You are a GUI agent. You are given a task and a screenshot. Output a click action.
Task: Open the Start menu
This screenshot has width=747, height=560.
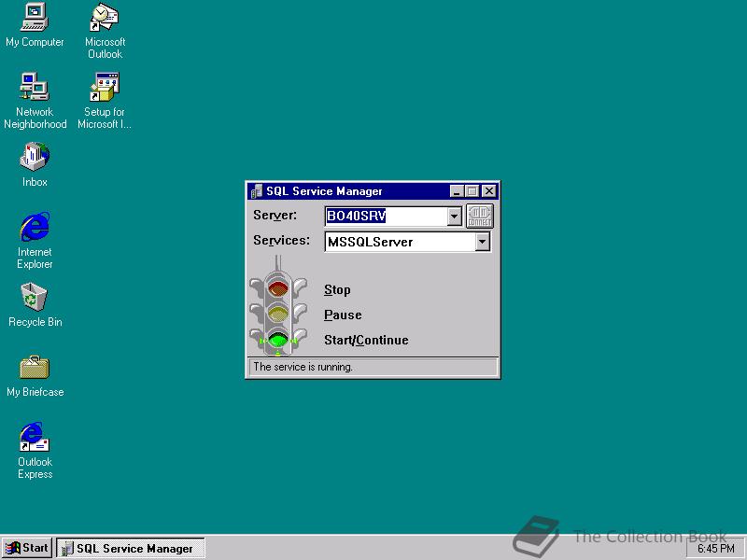[27, 548]
